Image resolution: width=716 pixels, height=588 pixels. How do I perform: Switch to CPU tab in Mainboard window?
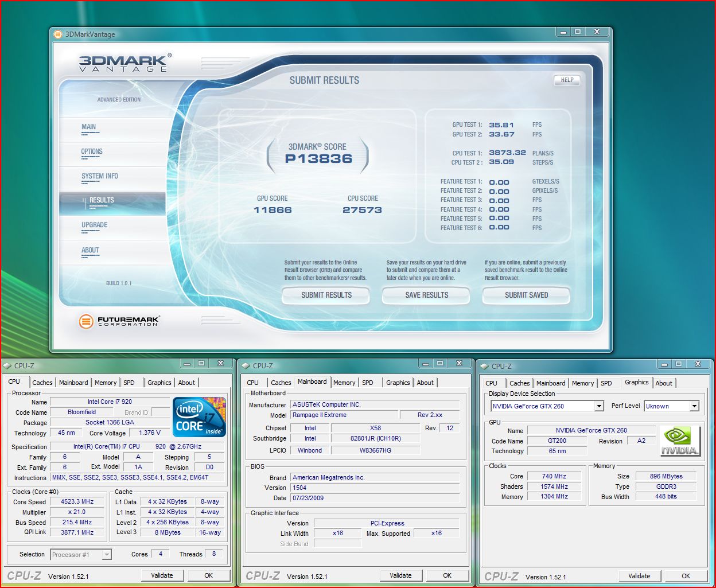pyautogui.click(x=252, y=383)
